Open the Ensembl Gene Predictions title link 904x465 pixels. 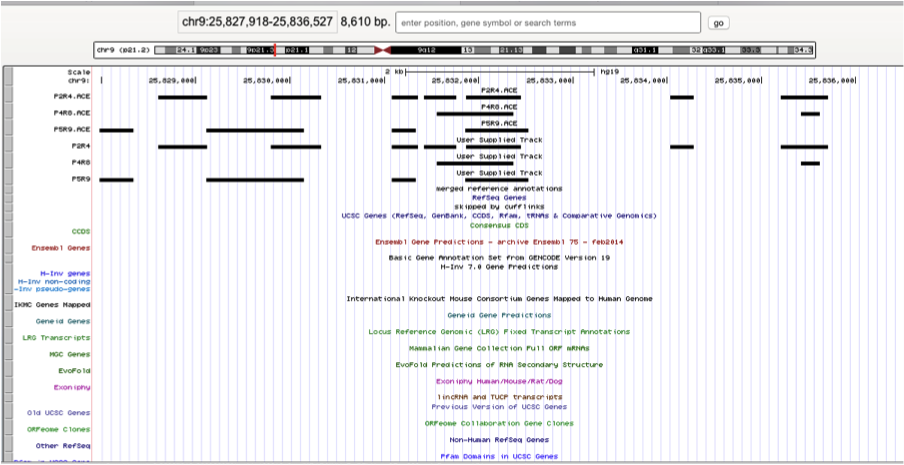499,242
